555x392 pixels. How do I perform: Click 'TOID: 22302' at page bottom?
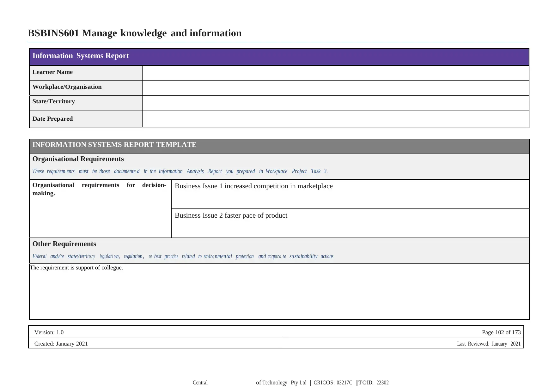point(374,383)
